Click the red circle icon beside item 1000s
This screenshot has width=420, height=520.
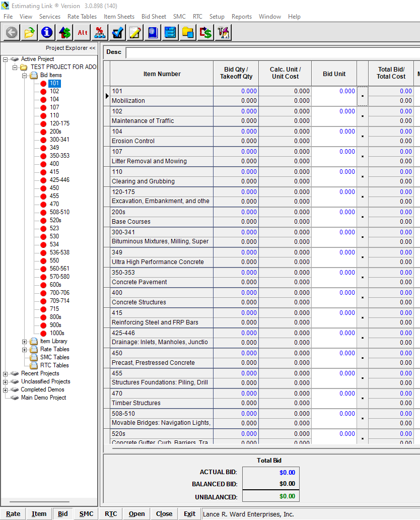(x=43, y=333)
